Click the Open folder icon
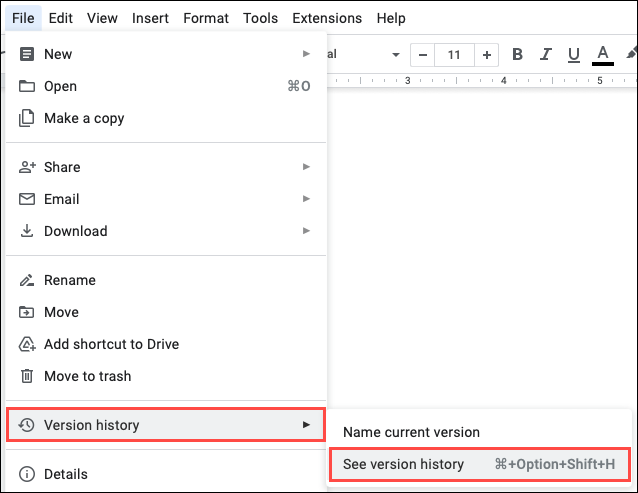This screenshot has width=638, height=493. (x=27, y=86)
